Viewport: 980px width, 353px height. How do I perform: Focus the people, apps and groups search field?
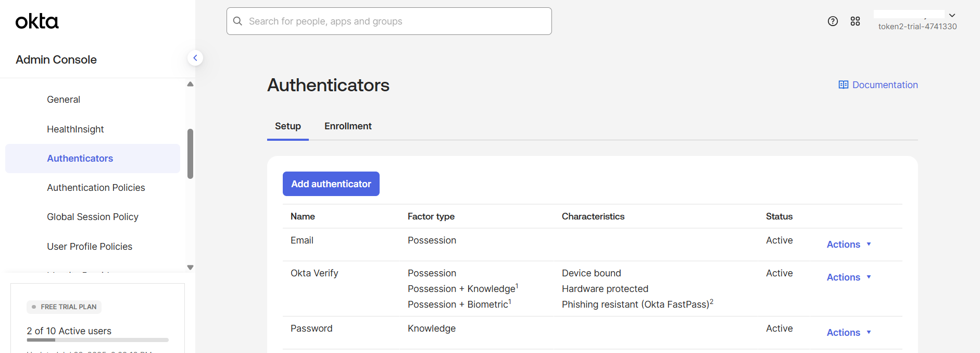point(396,21)
